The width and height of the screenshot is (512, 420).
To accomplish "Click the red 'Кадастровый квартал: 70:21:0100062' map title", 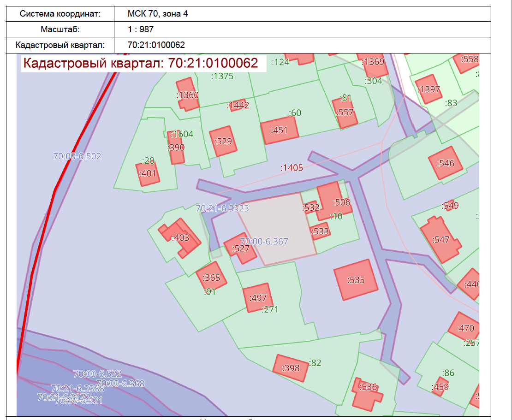I will coord(141,63).
